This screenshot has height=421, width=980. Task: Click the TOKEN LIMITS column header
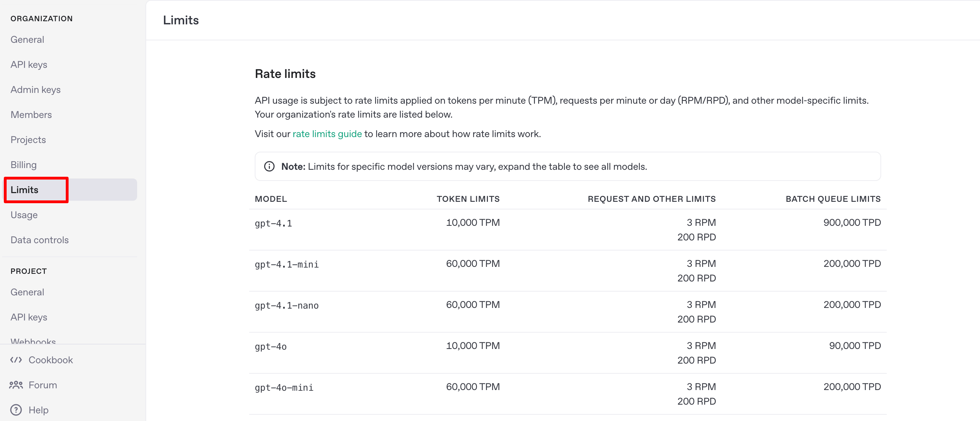[468, 199]
